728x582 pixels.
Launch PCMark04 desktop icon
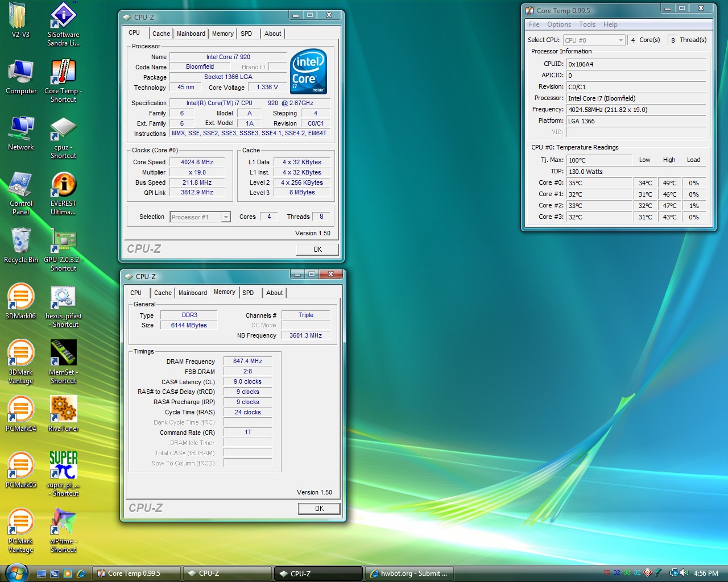[x=20, y=414]
